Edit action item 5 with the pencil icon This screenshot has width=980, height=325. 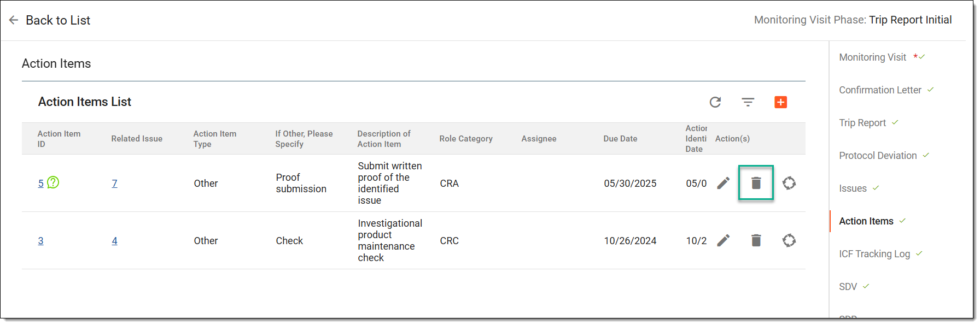[x=724, y=183]
